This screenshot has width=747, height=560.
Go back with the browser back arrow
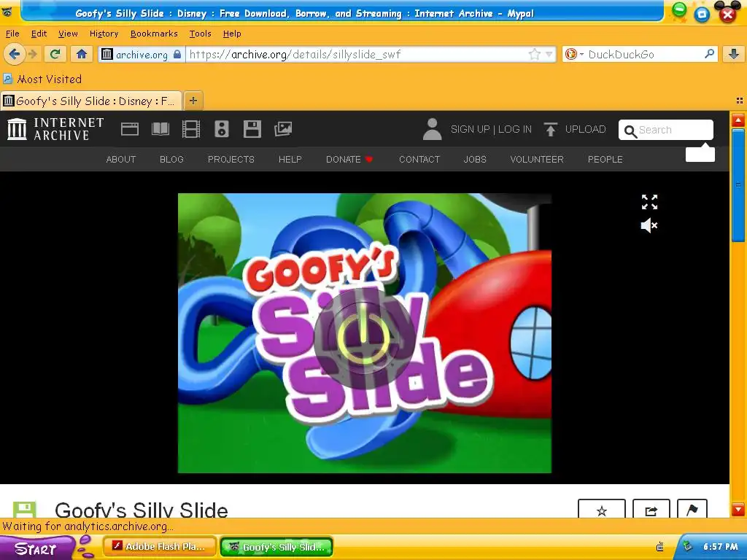tap(15, 54)
